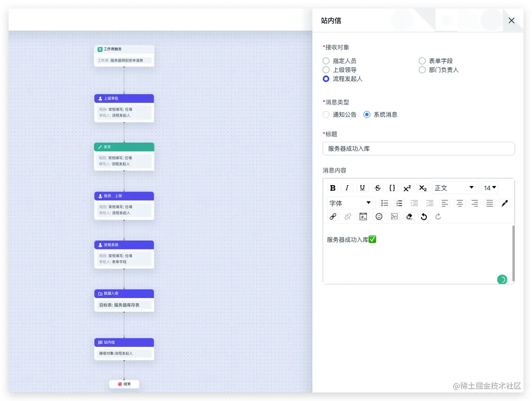
Task: Toggle bold formatting in message editor
Action: (333, 188)
